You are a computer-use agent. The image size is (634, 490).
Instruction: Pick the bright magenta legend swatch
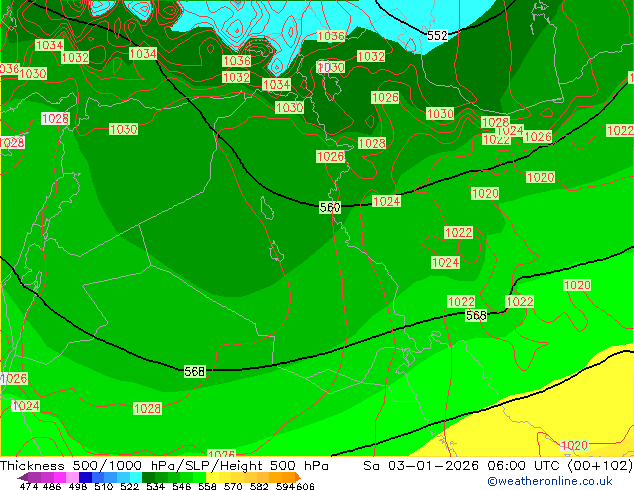tap(59, 477)
